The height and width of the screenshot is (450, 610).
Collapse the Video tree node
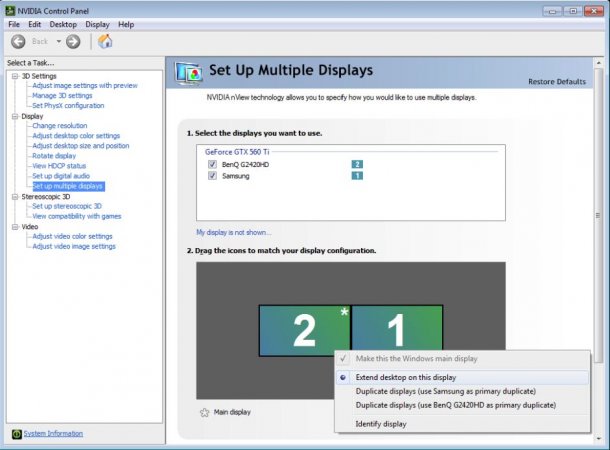(x=15, y=227)
